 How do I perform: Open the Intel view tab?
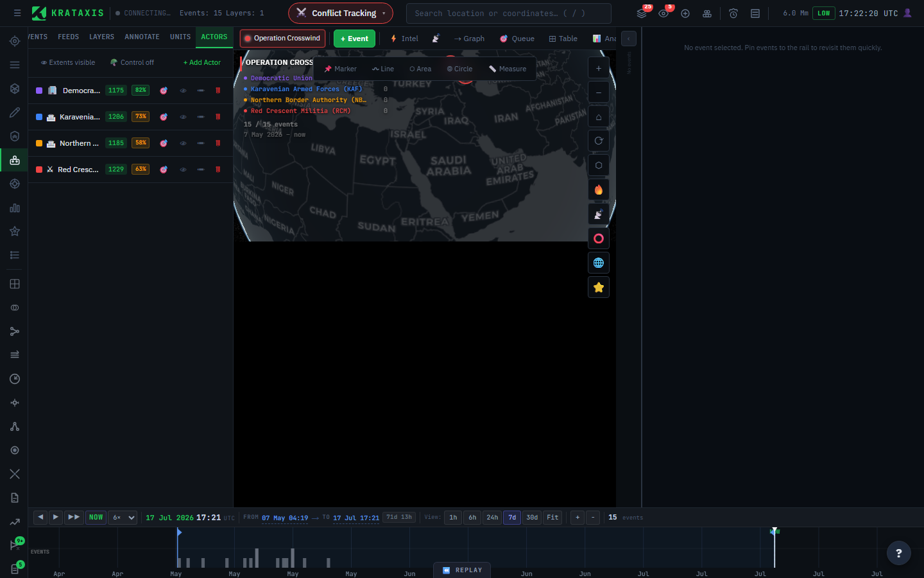point(404,39)
